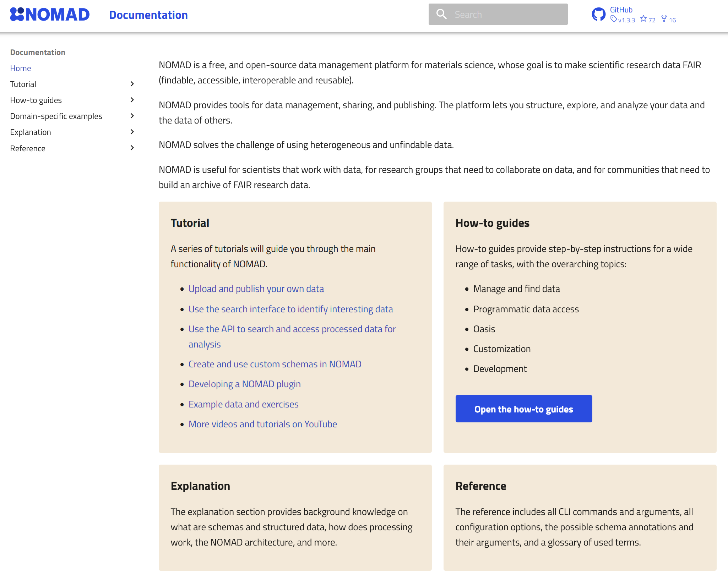The height and width of the screenshot is (575, 728).
Task: Click More videos and tutorials on YouTube
Action: click(262, 424)
